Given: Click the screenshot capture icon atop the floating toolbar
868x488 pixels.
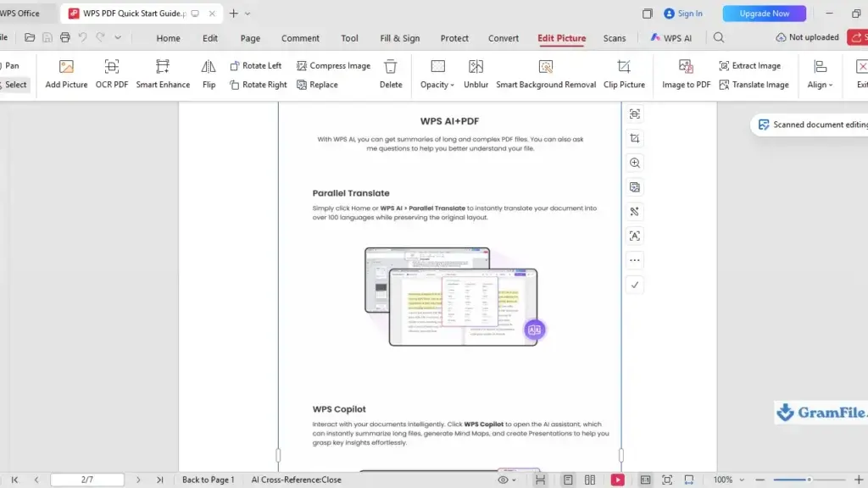Looking at the screenshot, I should click(x=634, y=114).
